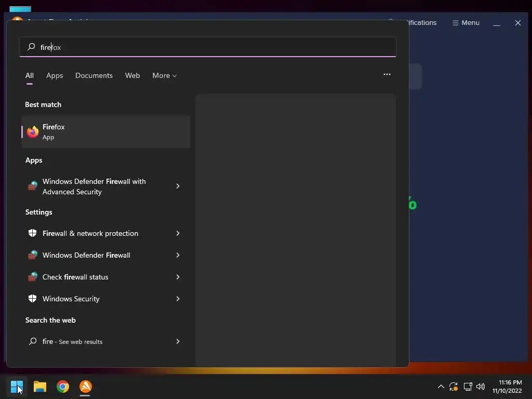The height and width of the screenshot is (399, 532).
Task: Open Avast from the taskbar
Action: pos(86,387)
